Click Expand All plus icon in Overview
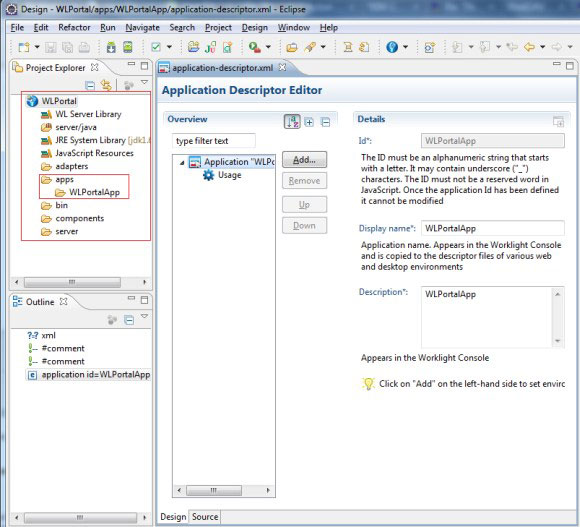580x527 pixels. pos(309,122)
